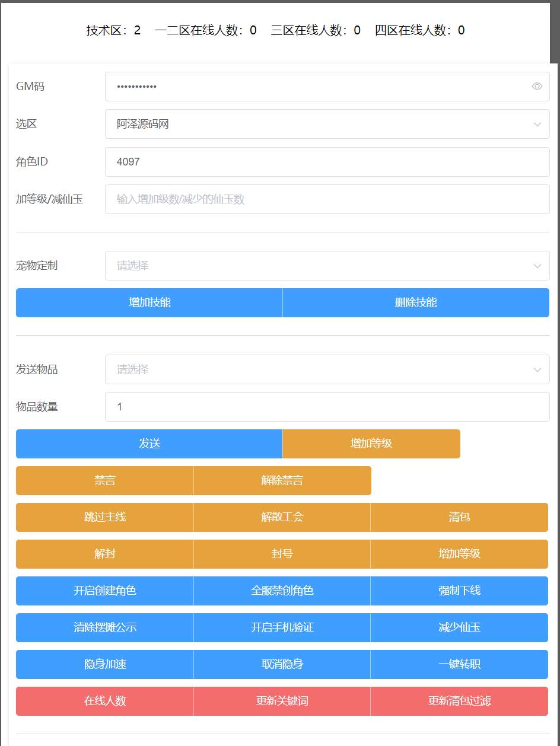560x746 pixels.
Task: Click 开启创建角色 to enable character creation
Action: 104,591
